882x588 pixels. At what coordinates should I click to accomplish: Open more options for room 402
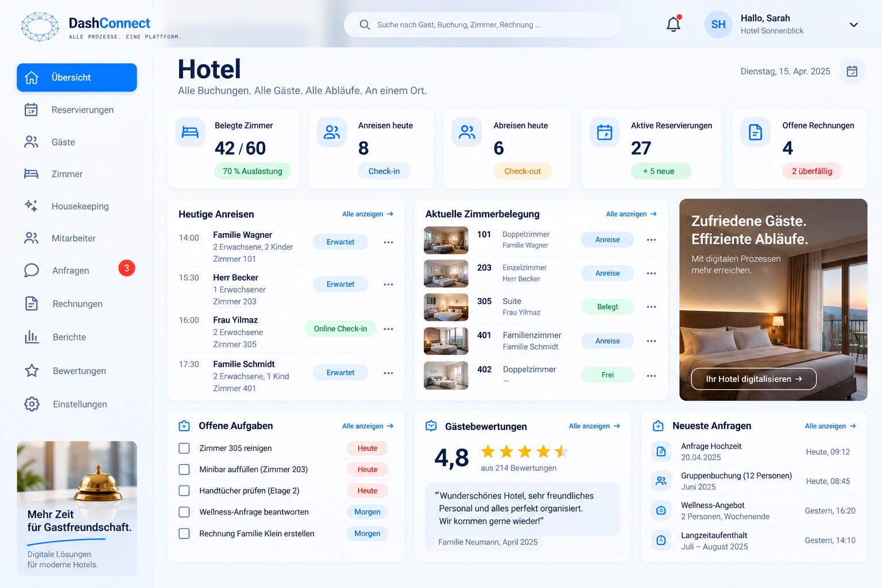tap(651, 376)
